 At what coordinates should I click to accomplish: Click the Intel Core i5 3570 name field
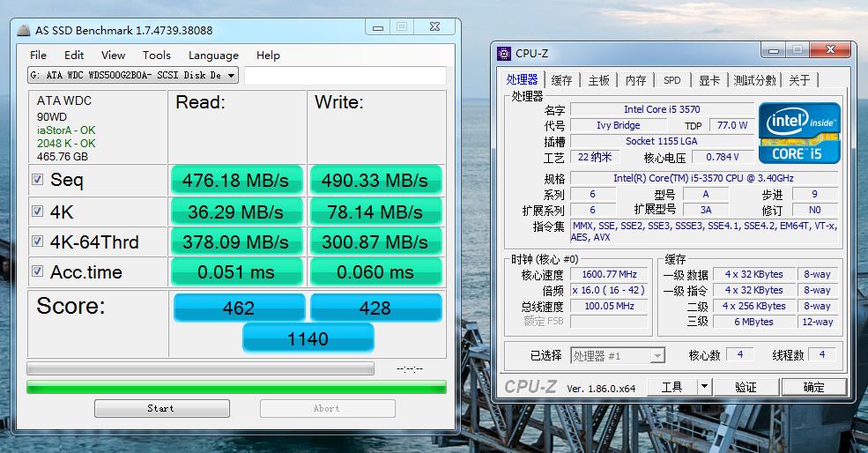point(662,109)
